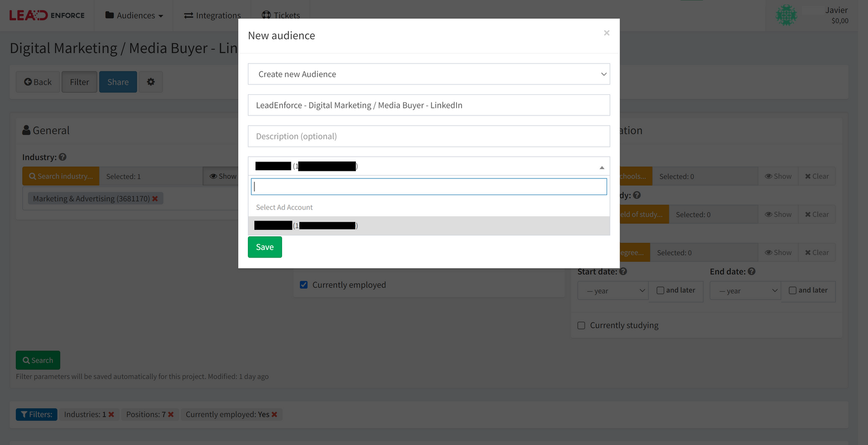
Task: Remove Currently employed filter
Action: click(x=275, y=415)
